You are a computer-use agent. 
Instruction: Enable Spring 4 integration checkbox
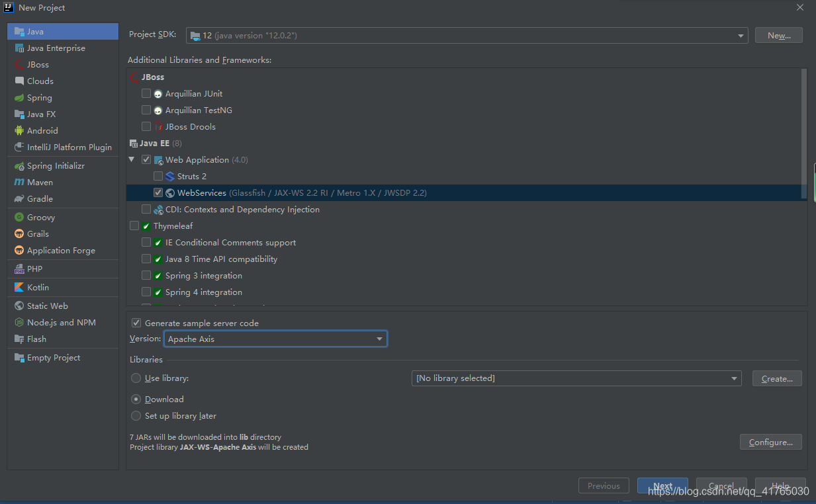pyautogui.click(x=146, y=292)
